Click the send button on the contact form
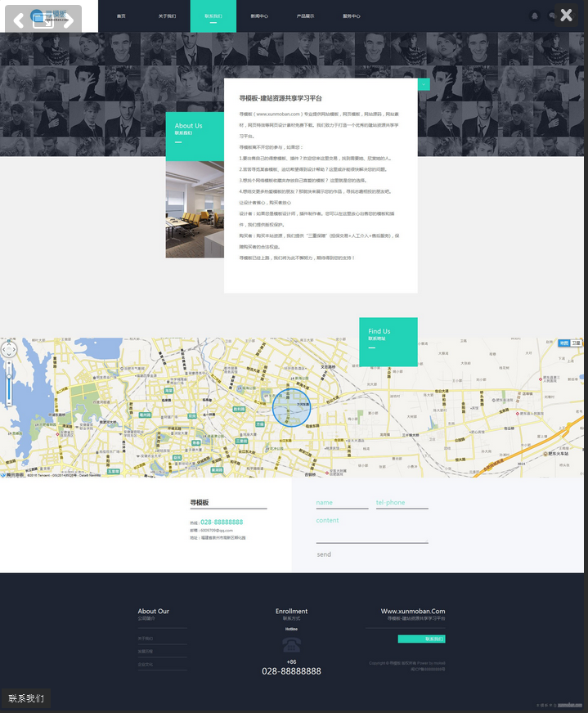 pyautogui.click(x=324, y=554)
